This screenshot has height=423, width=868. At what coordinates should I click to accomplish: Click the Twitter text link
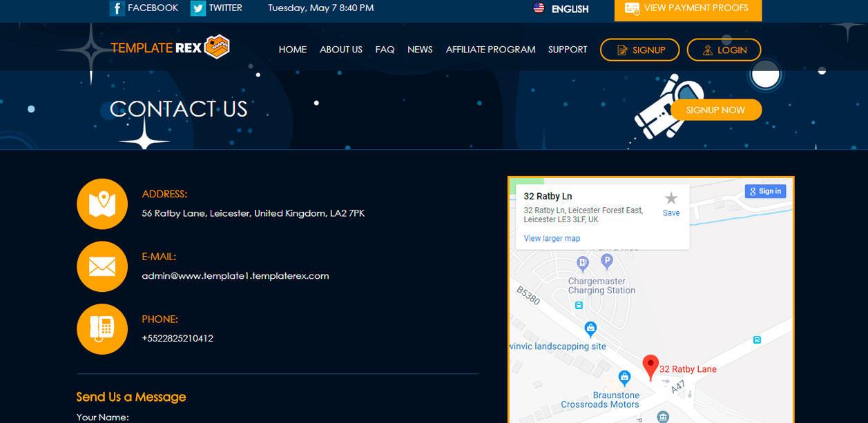click(226, 8)
